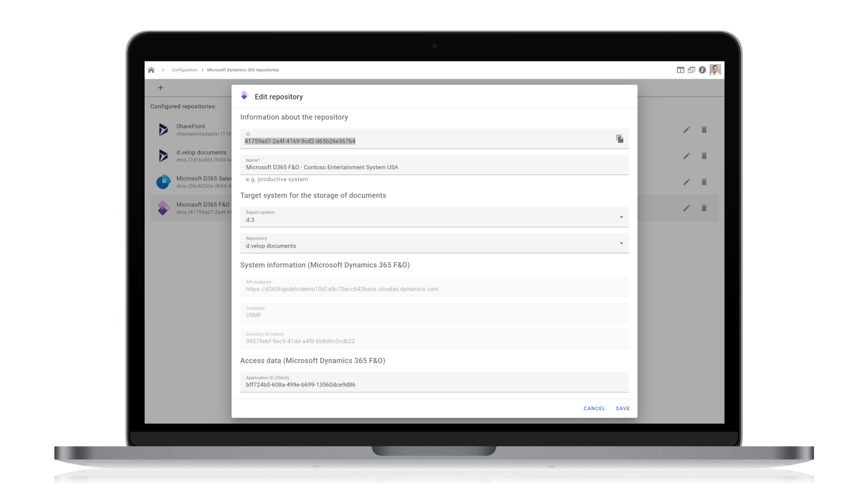868x499 pixels.
Task: Edit the Microsoft D365 F&O repository via pencil icon
Action: click(687, 208)
